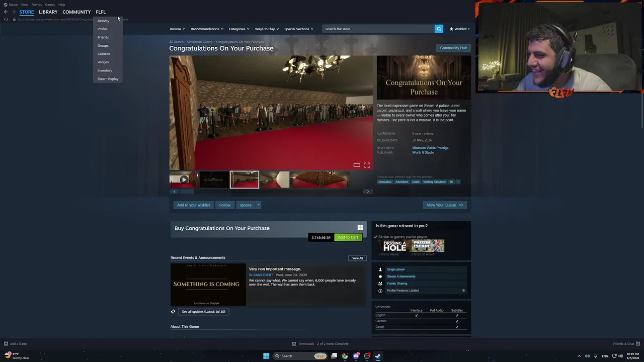Click the Windows taskbar Search box
This screenshot has width=644, height=362.
(x=299, y=356)
